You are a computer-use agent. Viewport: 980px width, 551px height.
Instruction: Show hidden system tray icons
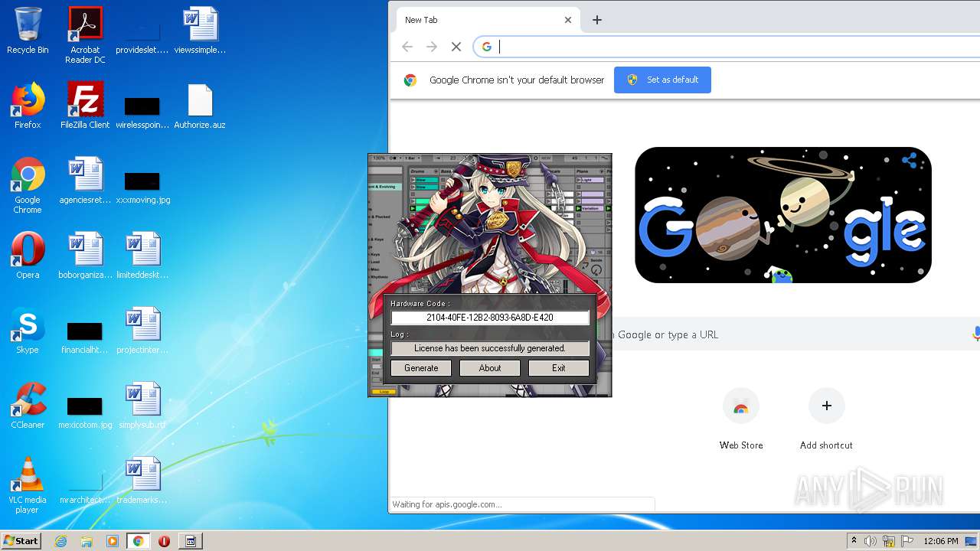854,541
